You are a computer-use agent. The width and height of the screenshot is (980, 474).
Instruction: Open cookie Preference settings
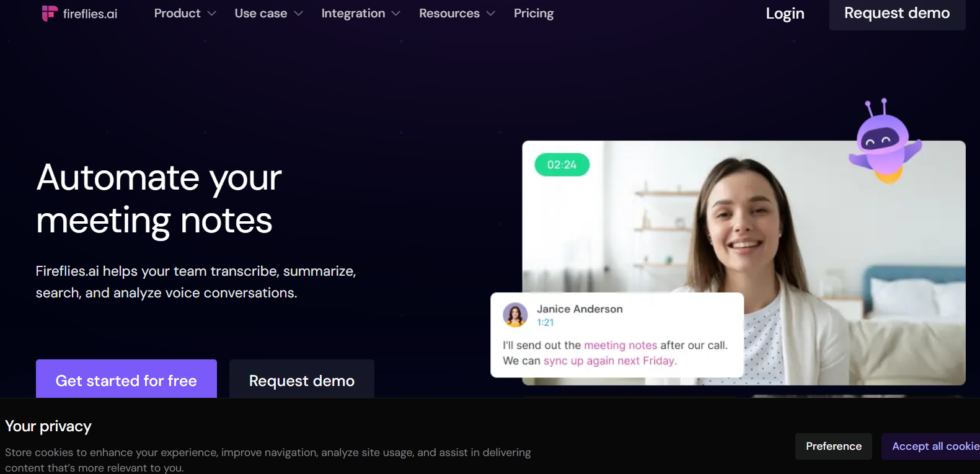pos(833,446)
